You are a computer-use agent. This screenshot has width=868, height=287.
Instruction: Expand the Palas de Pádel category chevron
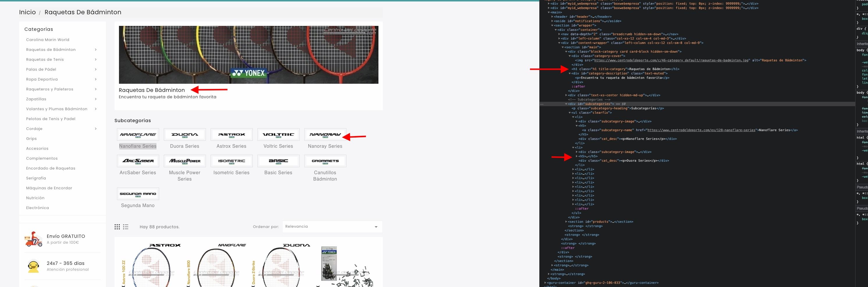(96, 69)
